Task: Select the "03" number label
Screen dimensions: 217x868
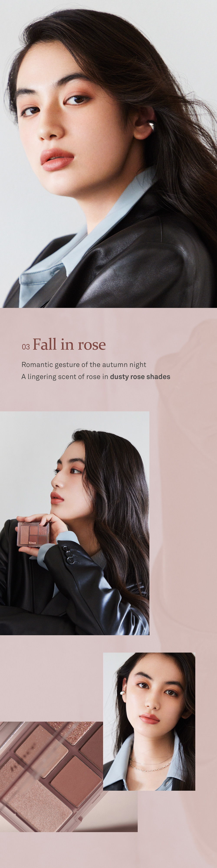Action: [x=26, y=347]
